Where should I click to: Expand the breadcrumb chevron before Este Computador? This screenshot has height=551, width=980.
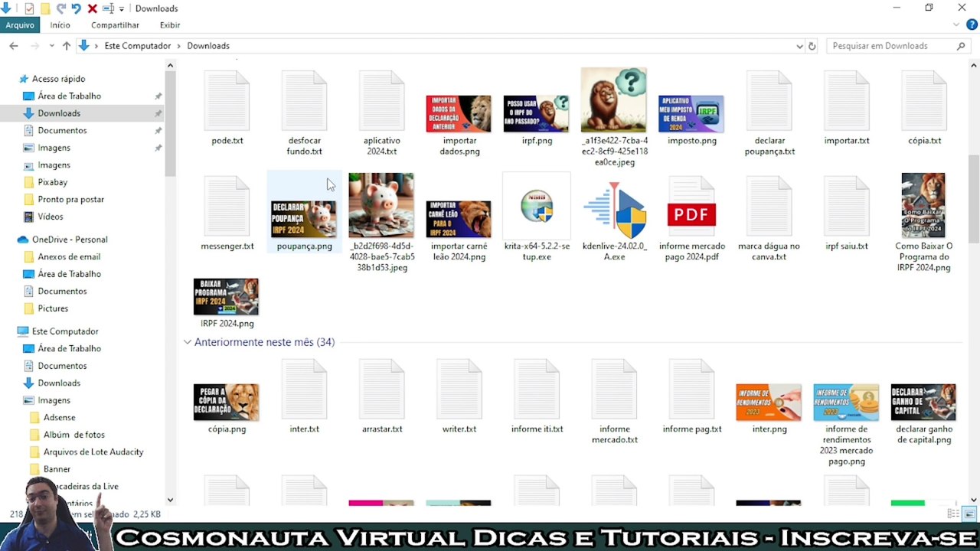click(x=96, y=46)
